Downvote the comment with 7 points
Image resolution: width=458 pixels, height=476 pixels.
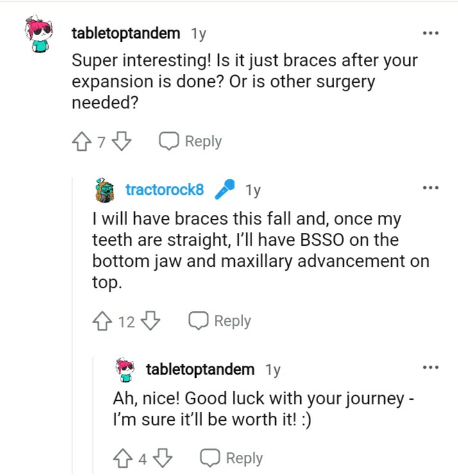(x=121, y=142)
